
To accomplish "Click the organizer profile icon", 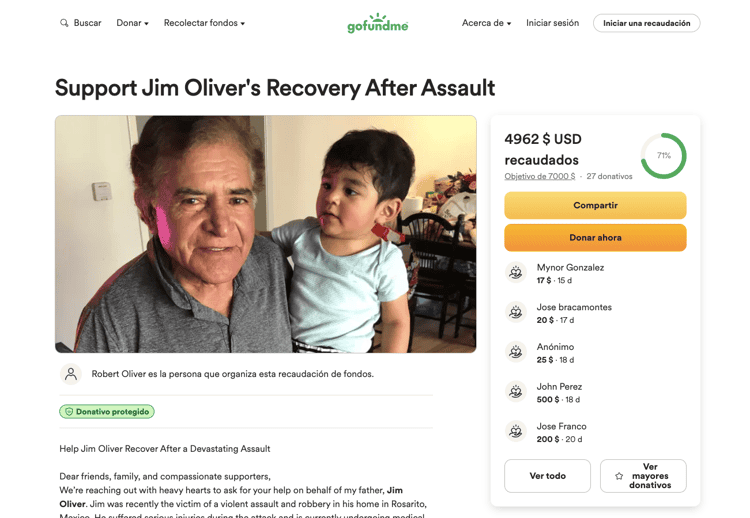I will coord(71,374).
